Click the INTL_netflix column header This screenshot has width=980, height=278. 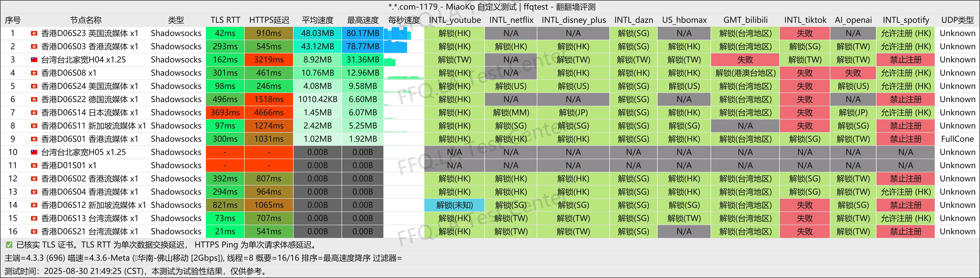[511, 20]
